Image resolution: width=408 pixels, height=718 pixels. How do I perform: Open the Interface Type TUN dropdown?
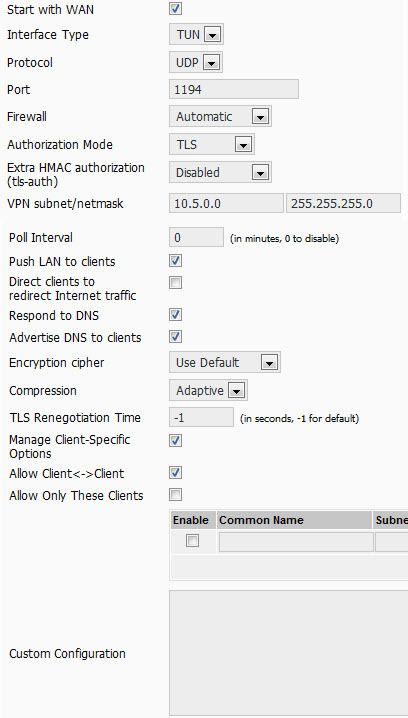pyautogui.click(x=196, y=35)
